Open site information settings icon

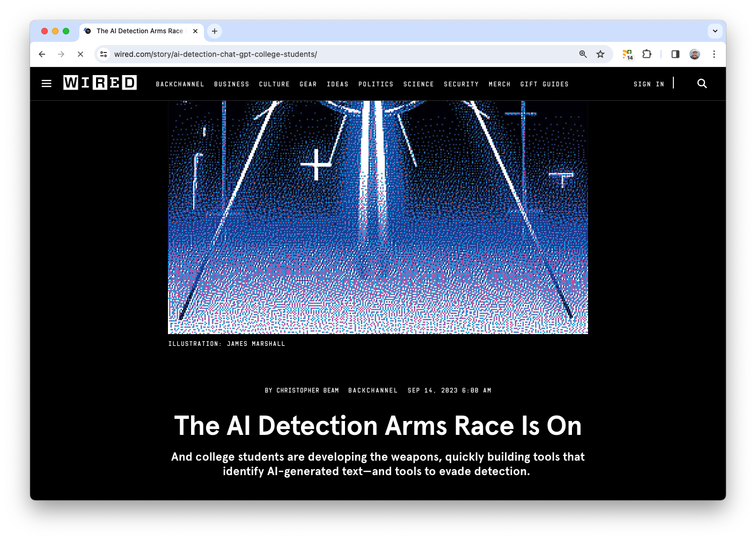(x=103, y=54)
